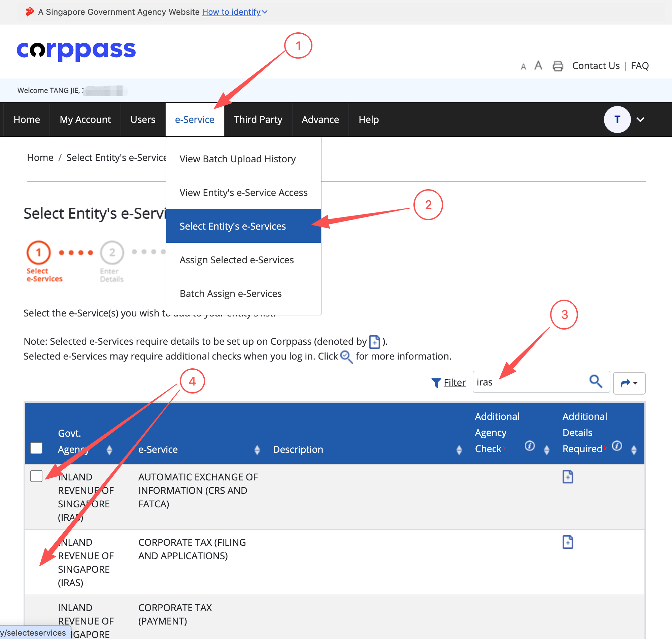
Task: Open the user avatar T
Action: pos(617,120)
